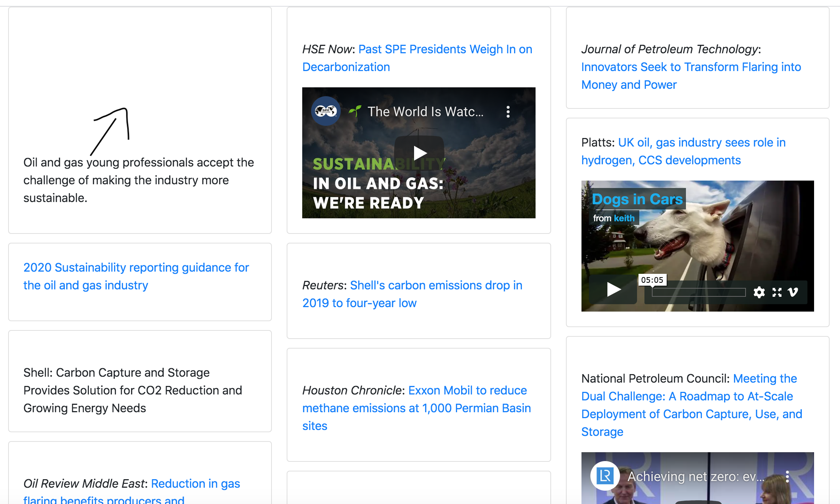Open Reduction in gas flaring article link

pos(195,484)
